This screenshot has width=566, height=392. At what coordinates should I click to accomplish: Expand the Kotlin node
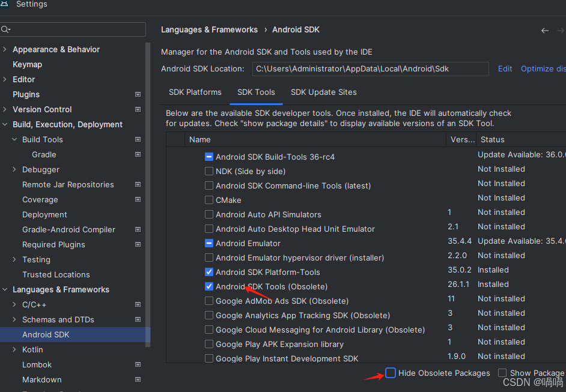14,350
